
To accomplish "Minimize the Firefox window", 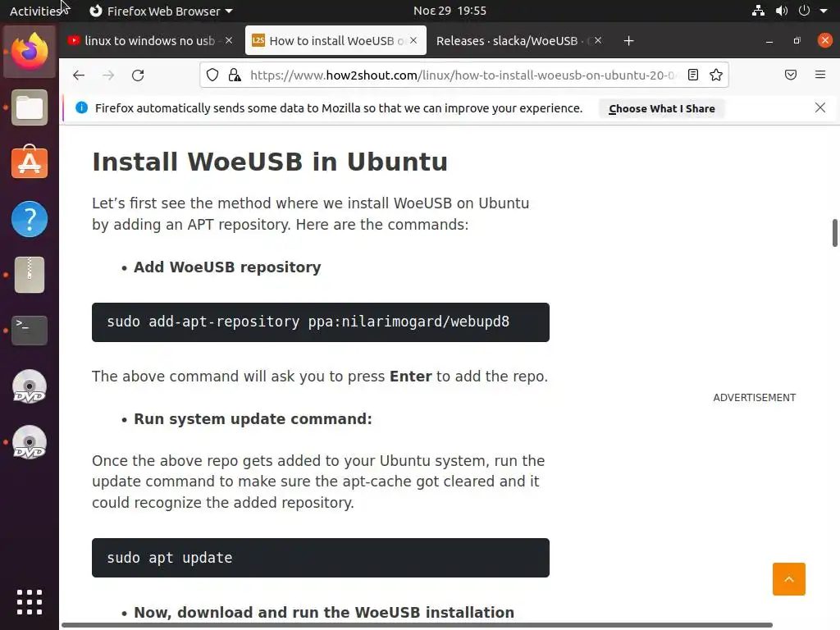I will pos(769,41).
